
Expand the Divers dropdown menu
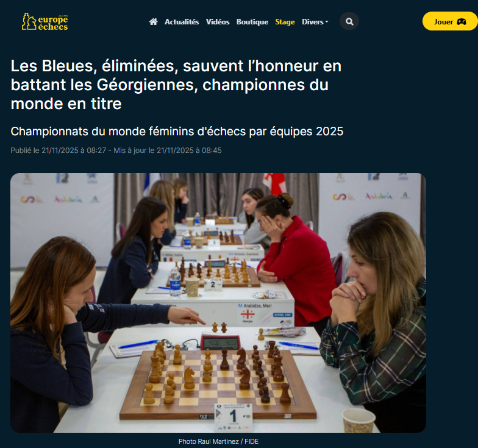tap(315, 22)
